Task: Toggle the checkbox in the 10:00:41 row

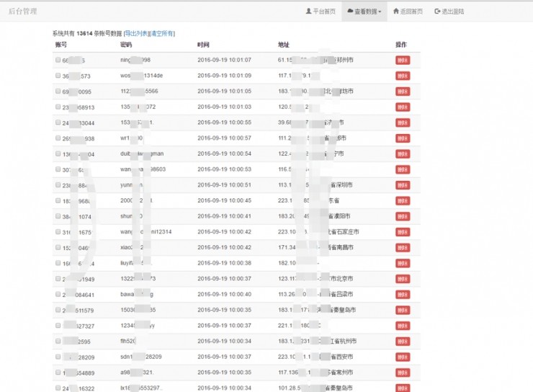Action: coord(58,216)
